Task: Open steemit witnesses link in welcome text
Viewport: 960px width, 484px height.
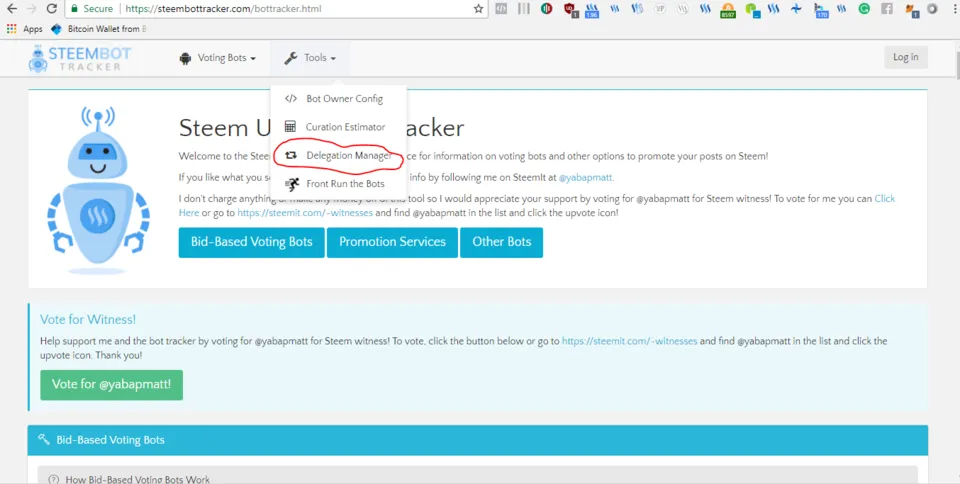Action: pos(305,213)
